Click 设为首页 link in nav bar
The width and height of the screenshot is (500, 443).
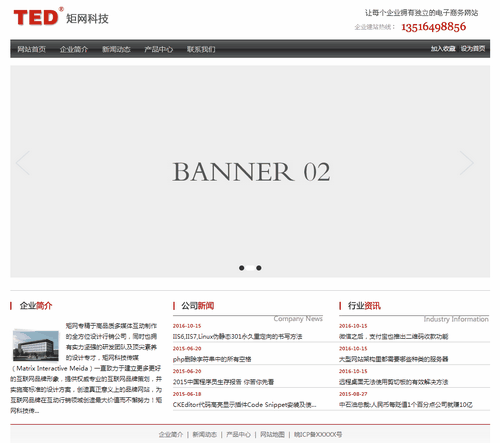coord(473,49)
